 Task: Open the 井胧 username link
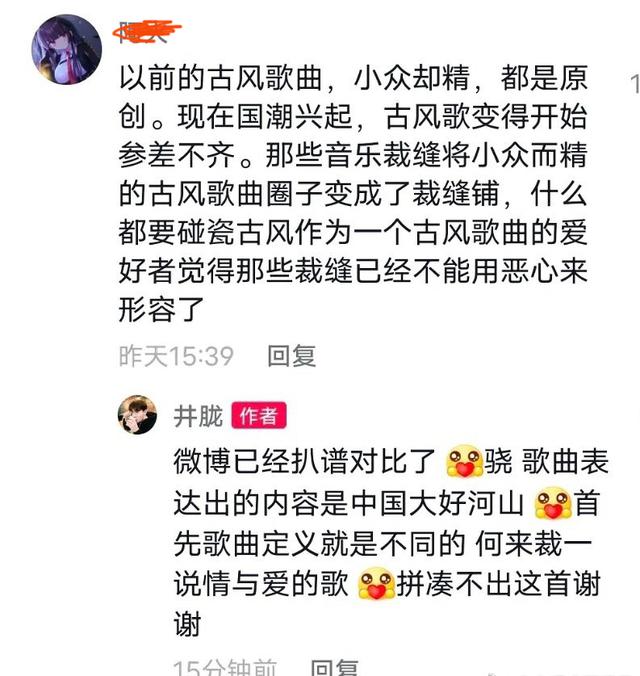tap(198, 416)
